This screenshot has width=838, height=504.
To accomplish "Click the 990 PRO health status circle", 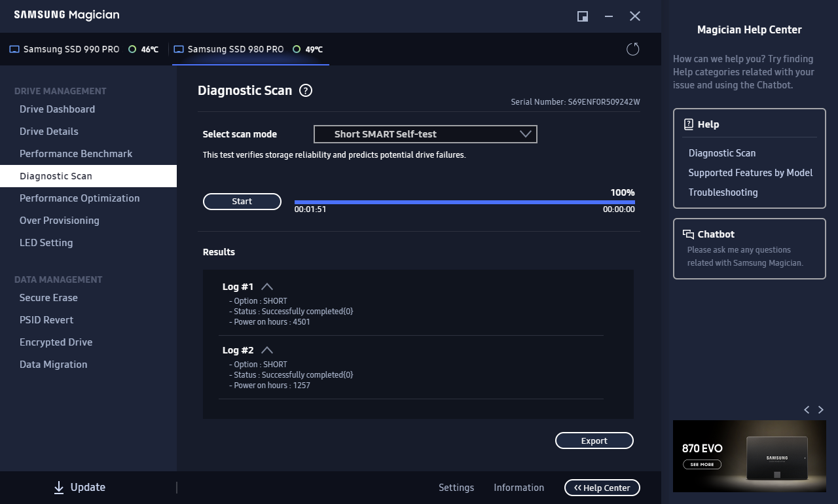I will 132,49.
